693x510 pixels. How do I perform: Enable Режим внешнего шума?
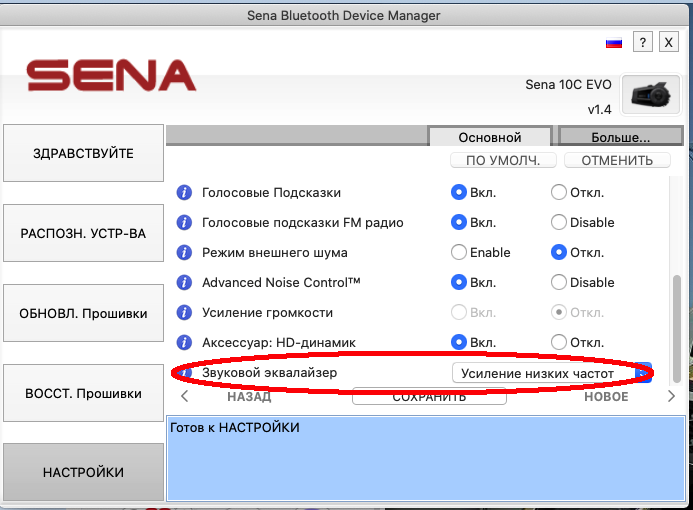coord(459,252)
